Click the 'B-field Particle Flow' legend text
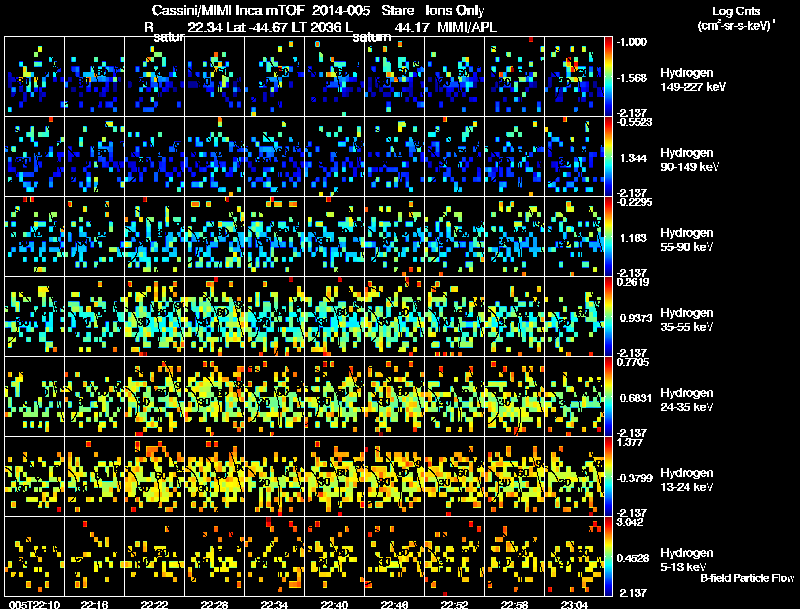800x609 pixels. 747,578
